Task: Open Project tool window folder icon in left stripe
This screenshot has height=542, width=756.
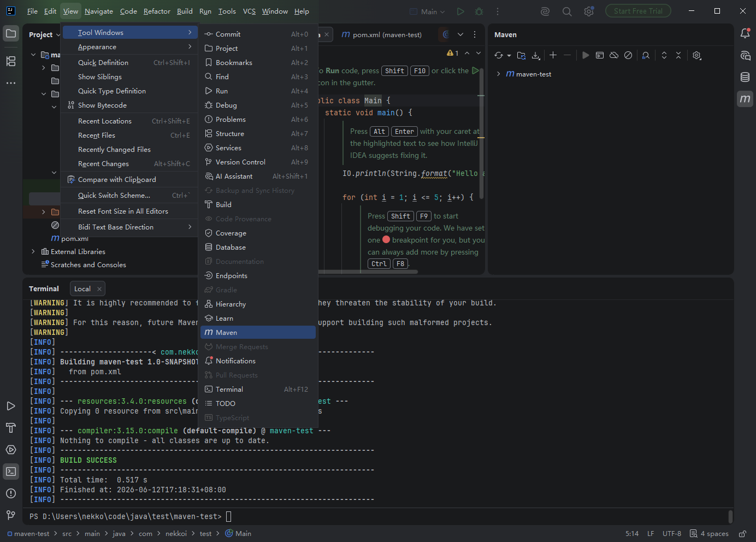Action: click(11, 33)
